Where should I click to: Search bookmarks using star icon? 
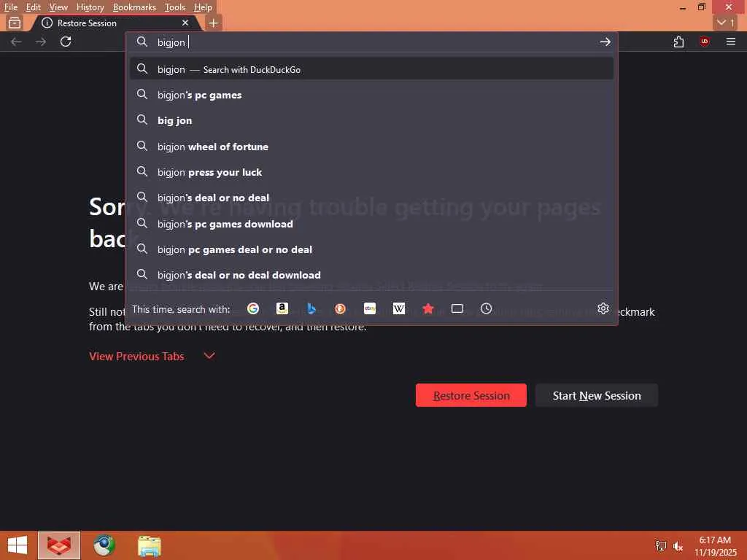coord(427,308)
